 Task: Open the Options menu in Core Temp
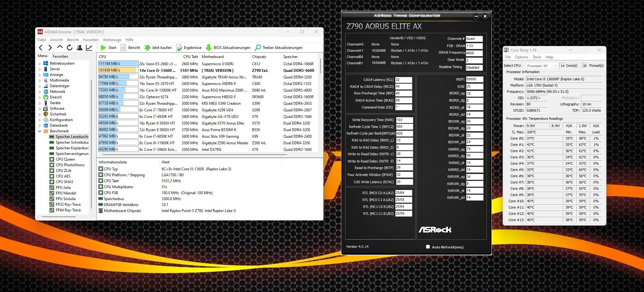pyautogui.click(x=522, y=57)
